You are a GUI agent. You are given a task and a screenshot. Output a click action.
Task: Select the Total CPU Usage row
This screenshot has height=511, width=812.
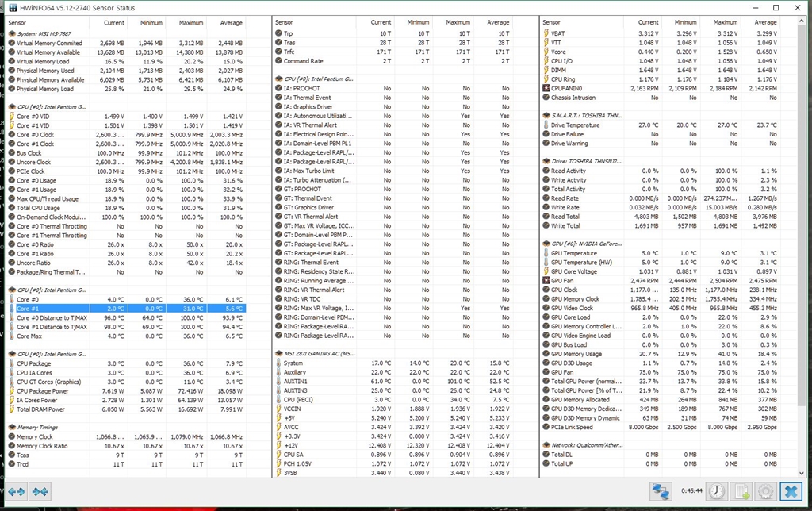pyautogui.click(x=48, y=208)
